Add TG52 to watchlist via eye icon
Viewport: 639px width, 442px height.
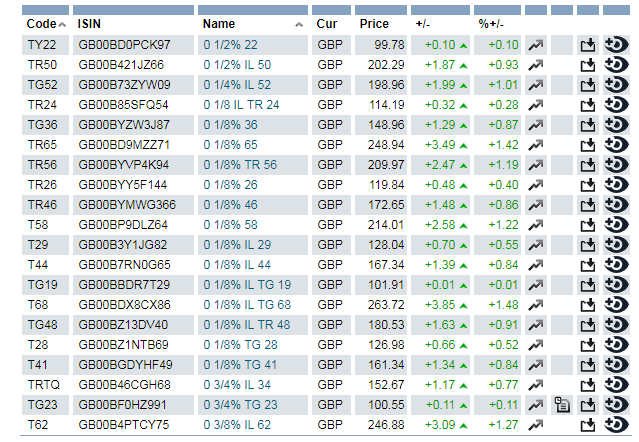[x=615, y=85]
